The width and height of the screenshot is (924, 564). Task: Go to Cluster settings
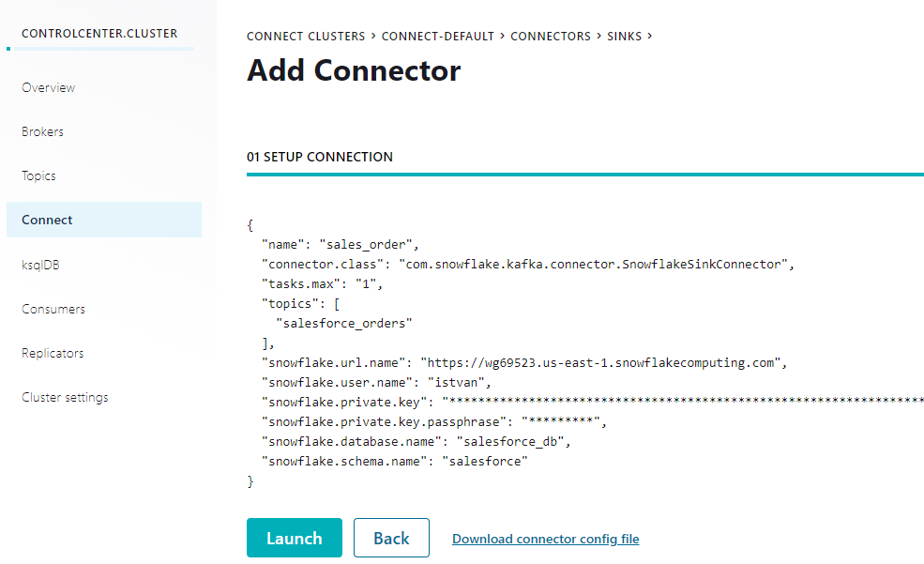pyautogui.click(x=65, y=397)
